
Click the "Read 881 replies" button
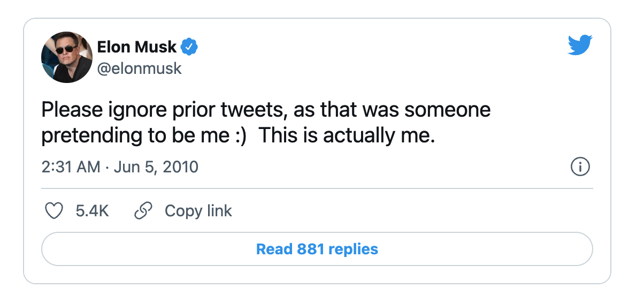(317, 249)
